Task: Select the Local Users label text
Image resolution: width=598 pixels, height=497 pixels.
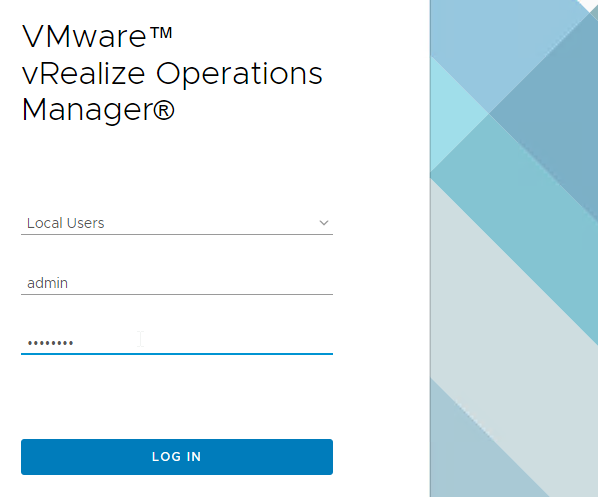Action: [66, 223]
